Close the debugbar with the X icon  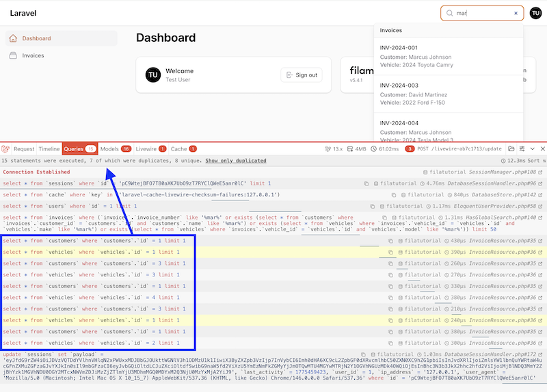tap(542, 148)
